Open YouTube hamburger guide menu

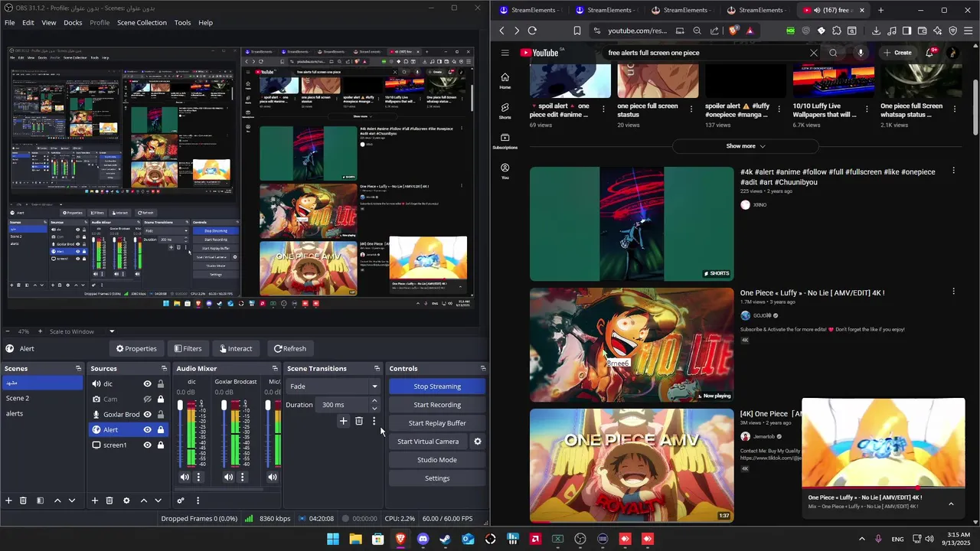pos(505,53)
